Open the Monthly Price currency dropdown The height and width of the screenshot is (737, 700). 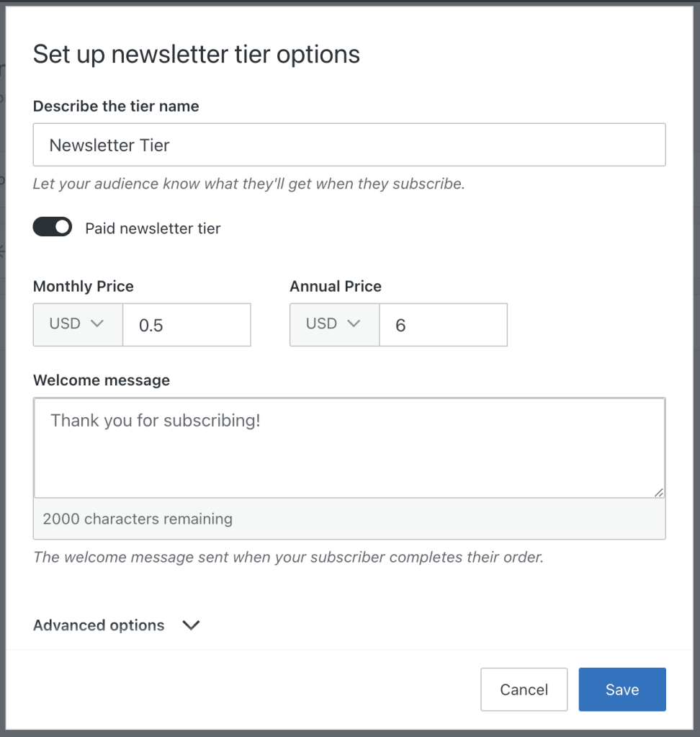coord(78,324)
